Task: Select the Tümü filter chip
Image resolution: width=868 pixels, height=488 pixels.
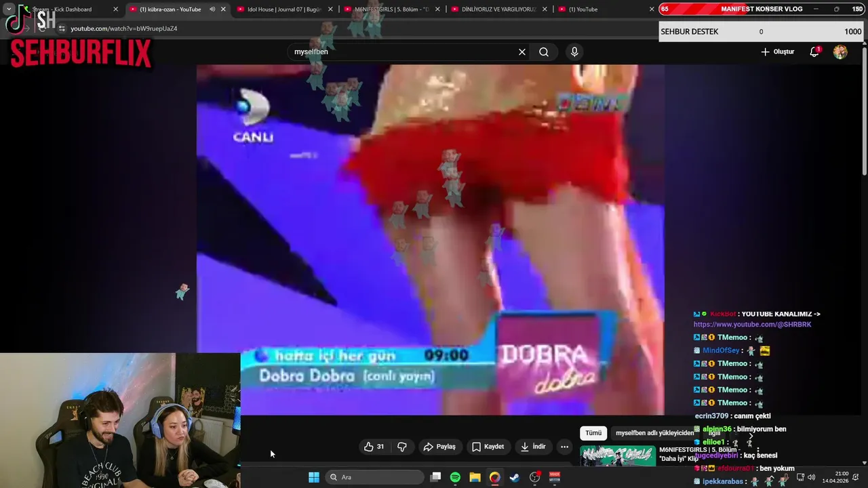Action: click(x=593, y=433)
